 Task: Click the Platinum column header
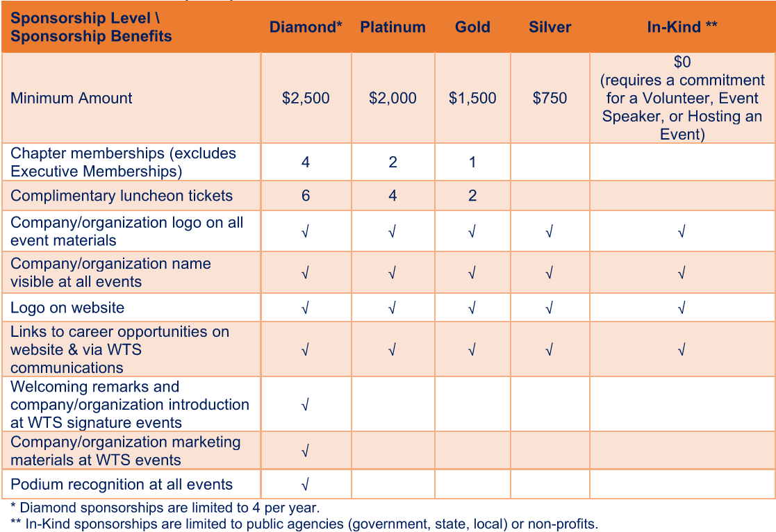(393, 27)
